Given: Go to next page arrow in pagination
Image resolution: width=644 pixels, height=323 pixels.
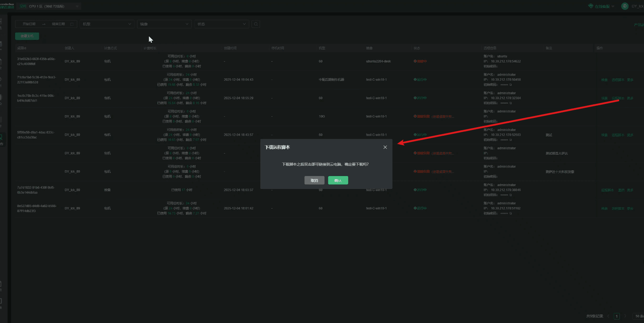Looking at the screenshot, I should point(625,316).
